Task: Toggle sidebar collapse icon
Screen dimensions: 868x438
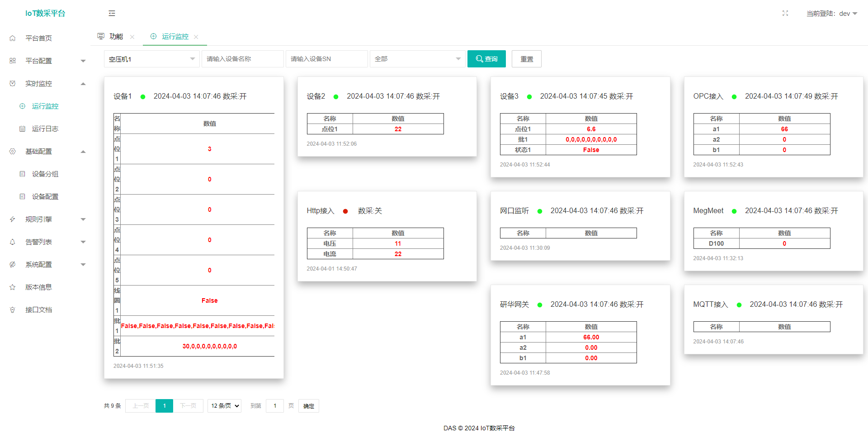Action: (x=112, y=14)
